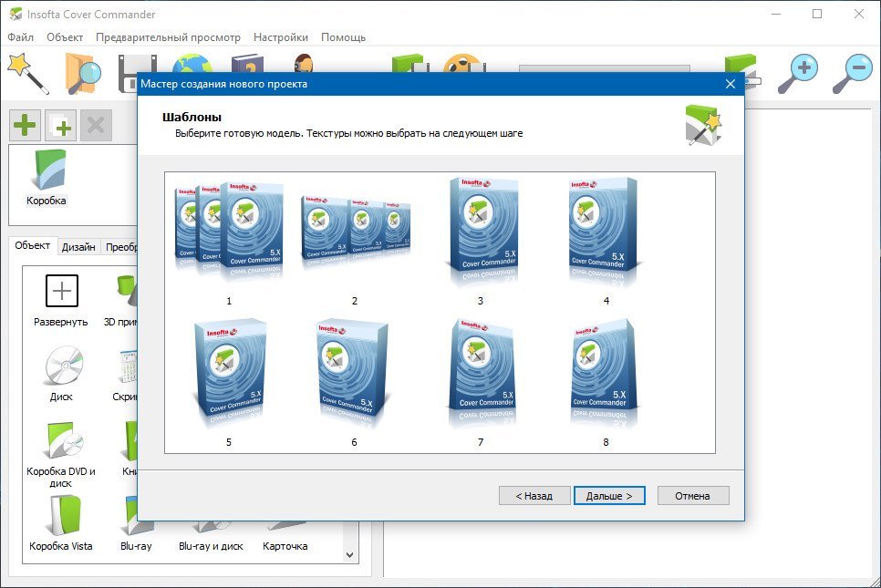Select the Коробка object in list
This screenshot has width=881, height=588.
click(x=47, y=178)
